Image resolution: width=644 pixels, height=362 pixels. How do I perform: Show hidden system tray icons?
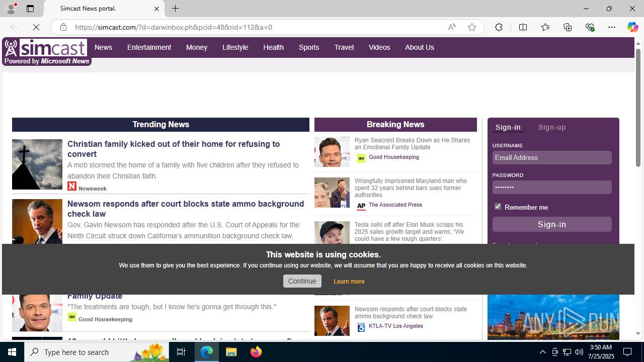point(542,352)
